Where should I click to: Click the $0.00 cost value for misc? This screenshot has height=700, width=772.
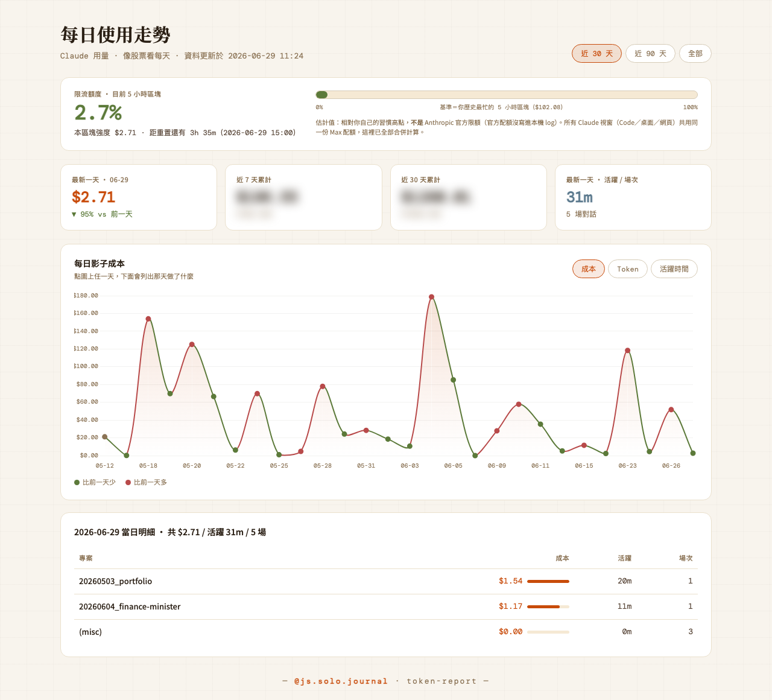[510, 632]
